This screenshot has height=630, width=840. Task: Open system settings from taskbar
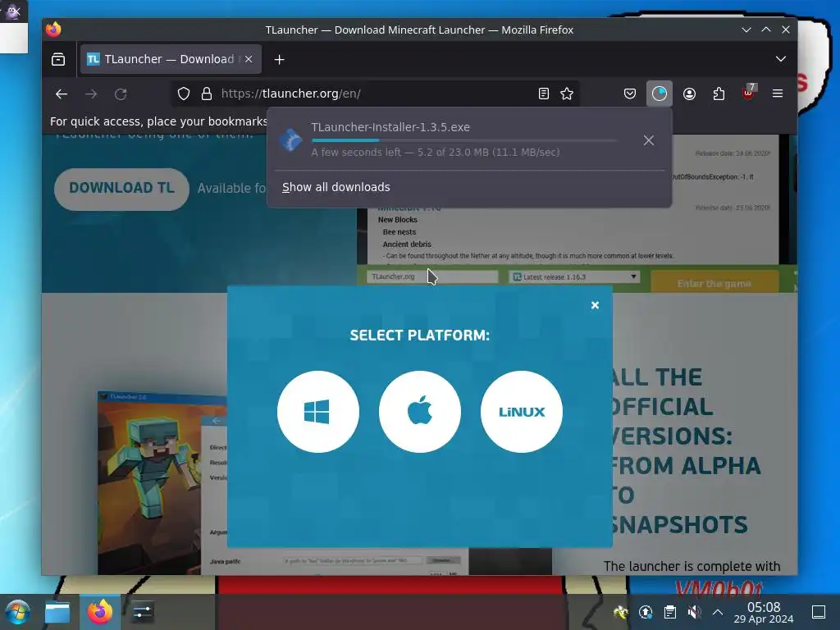click(142, 612)
